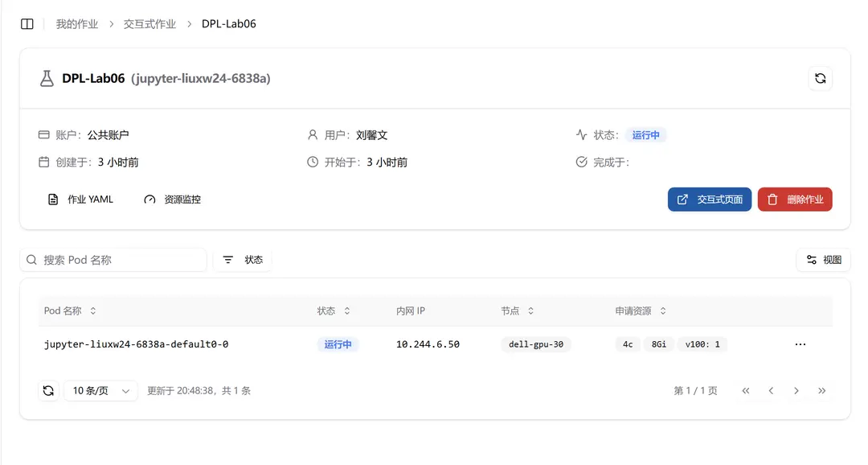Focus the 搜索 Pod 名称 search field
The height and width of the screenshot is (465, 868).
pos(113,260)
